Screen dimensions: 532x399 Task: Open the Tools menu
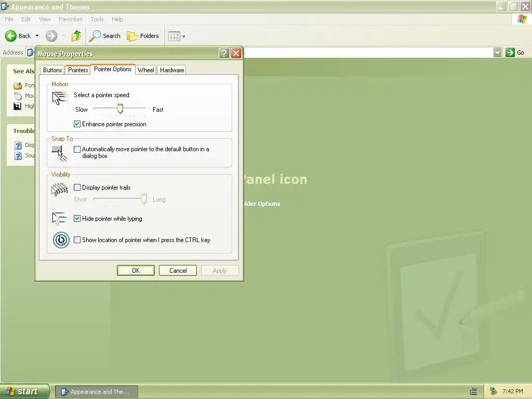pos(97,19)
